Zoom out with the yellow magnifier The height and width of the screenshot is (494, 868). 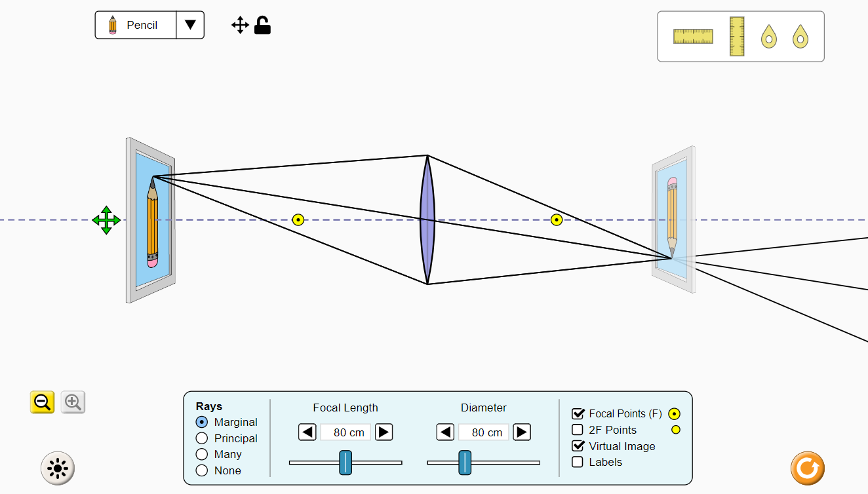coord(43,402)
